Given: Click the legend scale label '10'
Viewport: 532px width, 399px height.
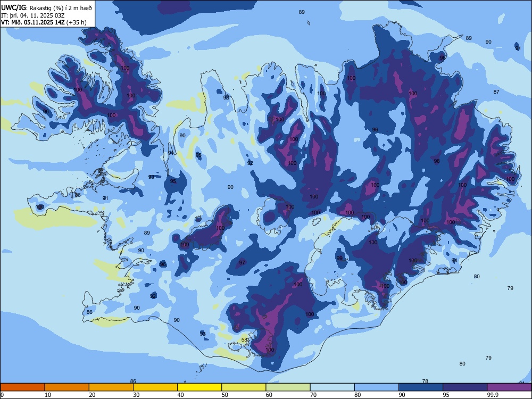Looking at the screenshot, I should coord(48,395).
